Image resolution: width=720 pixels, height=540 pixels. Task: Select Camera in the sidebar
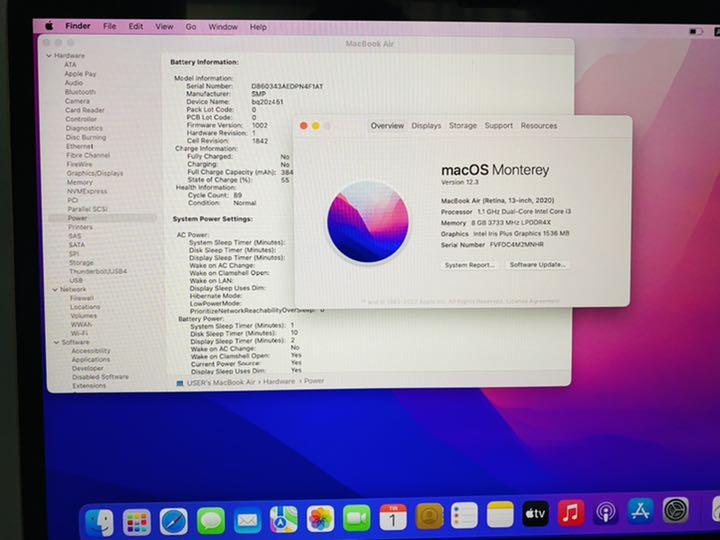pyautogui.click(x=77, y=101)
